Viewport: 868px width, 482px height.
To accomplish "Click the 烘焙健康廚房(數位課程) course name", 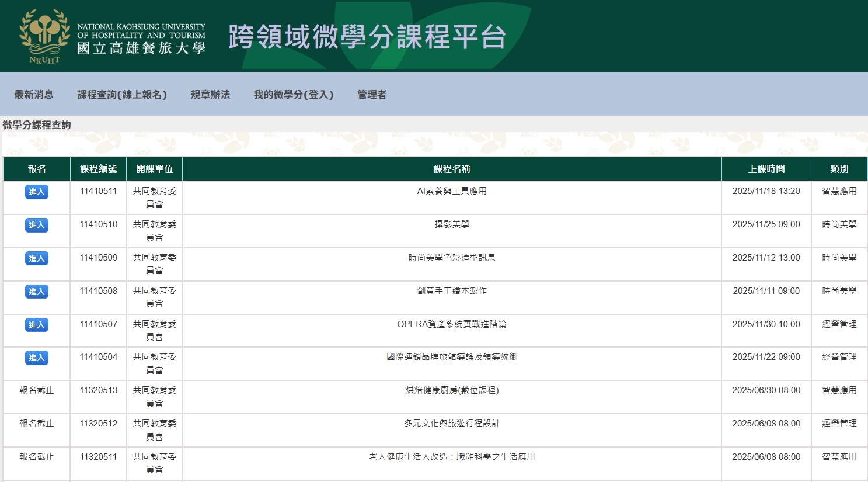I will click(452, 390).
